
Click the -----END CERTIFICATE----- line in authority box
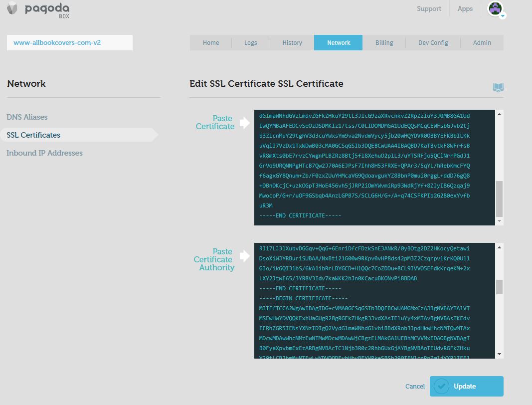click(x=300, y=288)
